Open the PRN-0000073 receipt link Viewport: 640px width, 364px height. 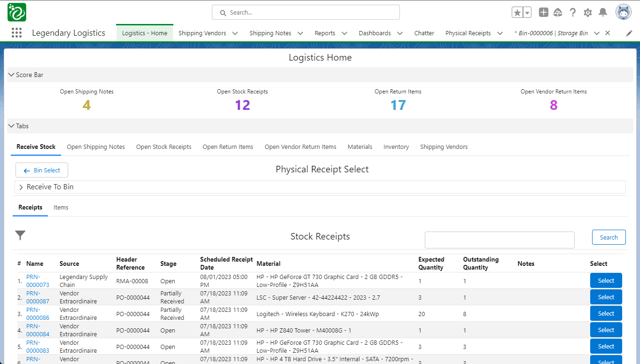click(x=38, y=281)
